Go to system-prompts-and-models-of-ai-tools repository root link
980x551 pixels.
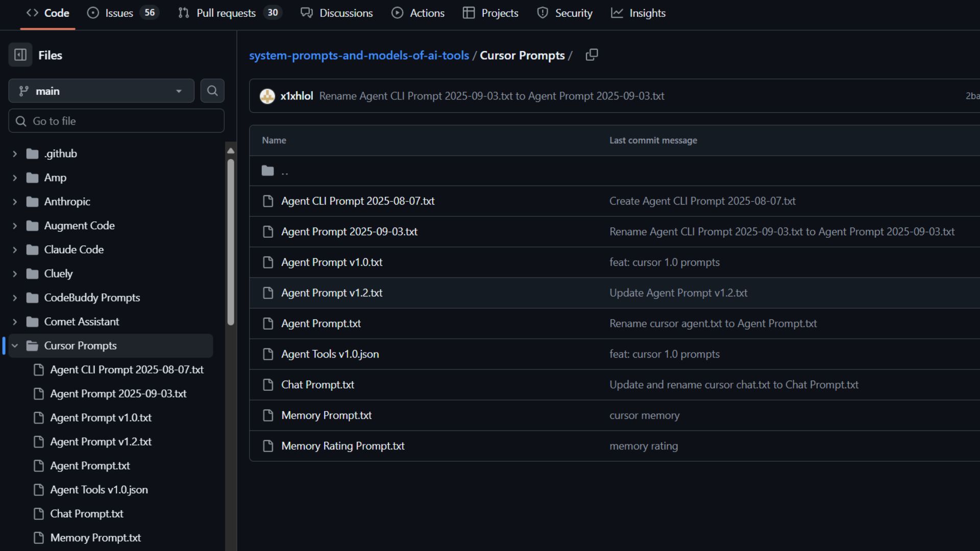point(359,55)
